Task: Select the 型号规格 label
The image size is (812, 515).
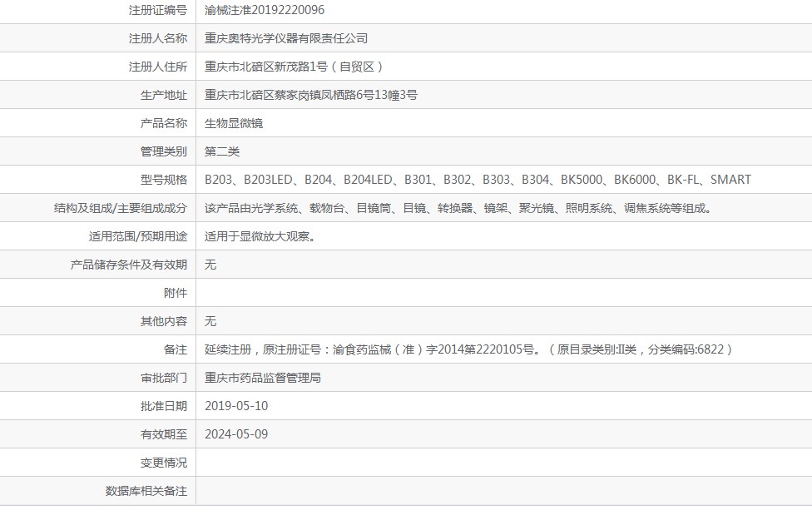Action: tap(164, 180)
